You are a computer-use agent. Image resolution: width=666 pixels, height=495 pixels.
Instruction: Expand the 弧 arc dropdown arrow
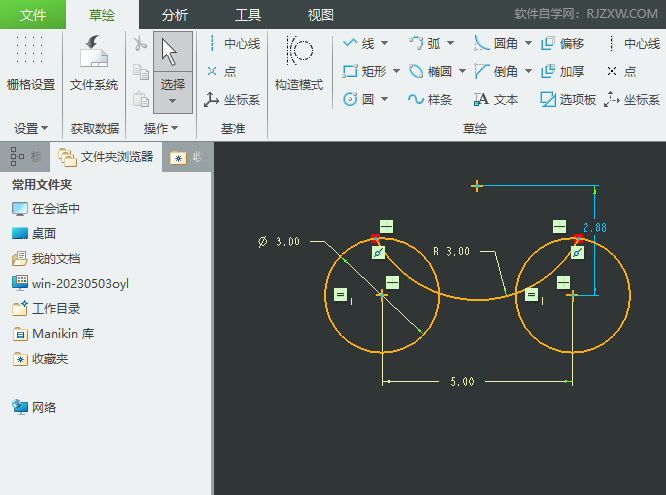coord(451,43)
